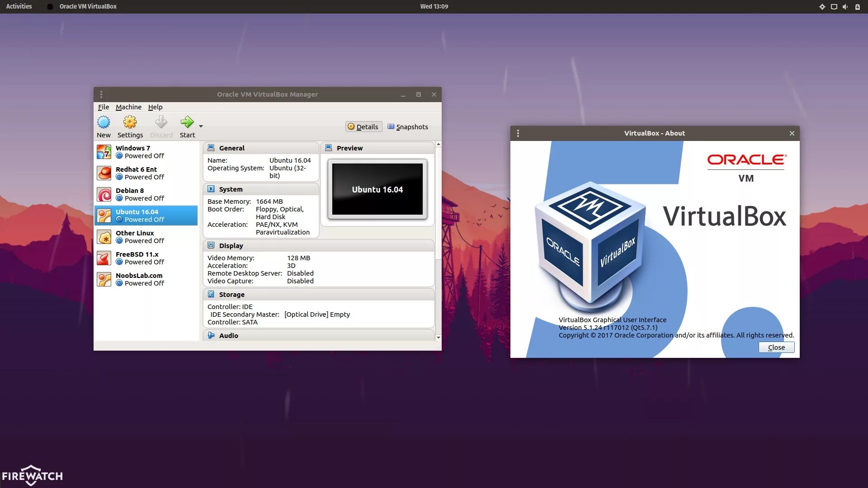Select the Windows 7 VM icon
The image size is (868, 488).
click(104, 152)
